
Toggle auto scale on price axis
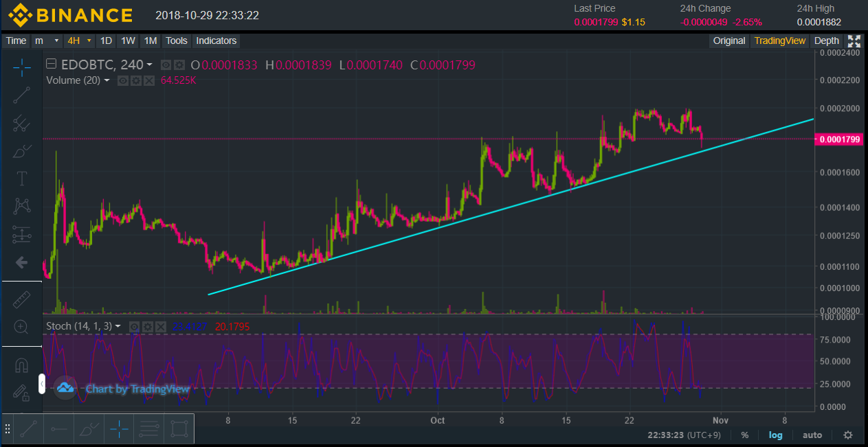[x=812, y=435]
